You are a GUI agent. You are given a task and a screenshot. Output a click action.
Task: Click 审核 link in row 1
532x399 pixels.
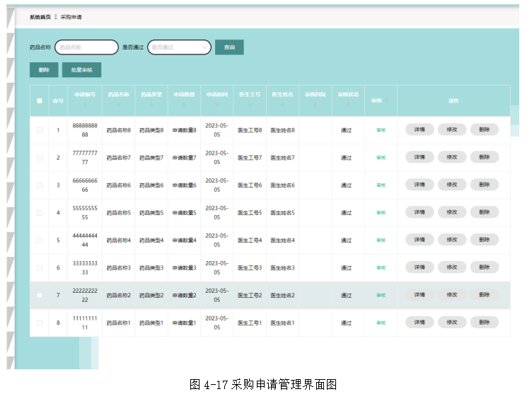click(381, 130)
